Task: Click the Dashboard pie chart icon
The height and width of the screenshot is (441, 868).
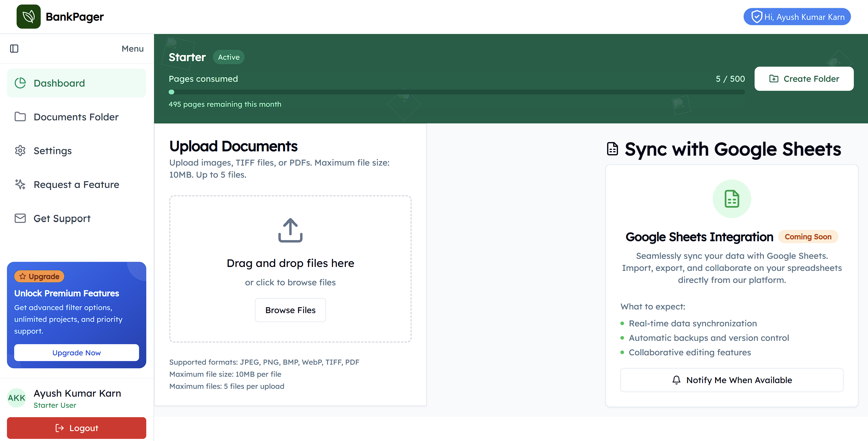Action: pos(20,83)
